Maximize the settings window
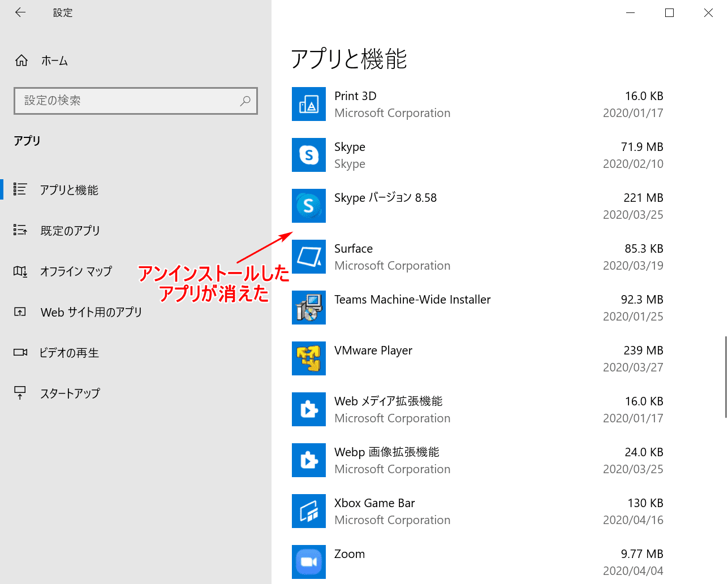The width and height of the screenshot is (728, 584). pos(669,12)
